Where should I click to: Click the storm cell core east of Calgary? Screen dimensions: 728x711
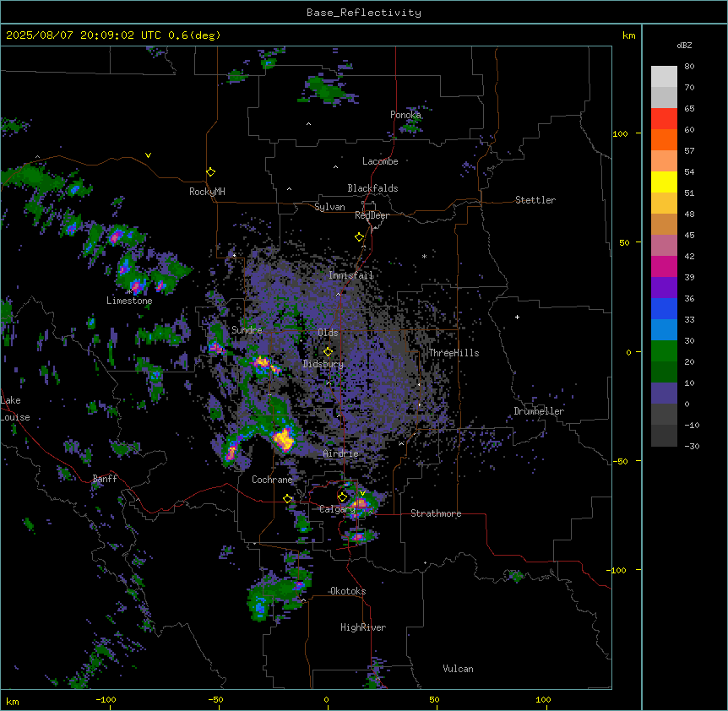(x=360, y=503)
